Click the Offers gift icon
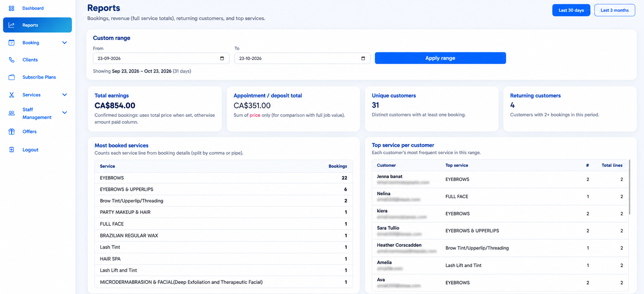Image resolution: width=644 pixels, height=294 pixels. (12, 132)
